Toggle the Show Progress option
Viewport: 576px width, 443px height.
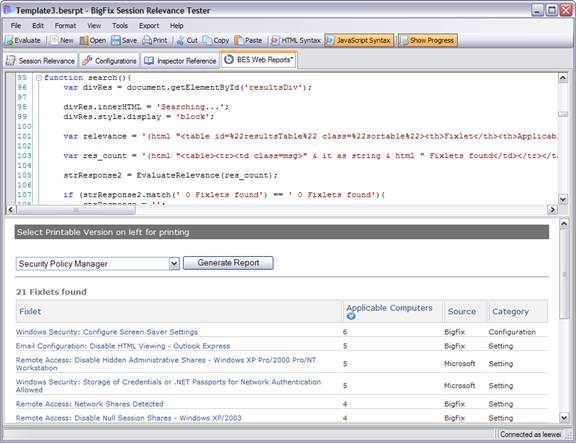coord(427,40)
